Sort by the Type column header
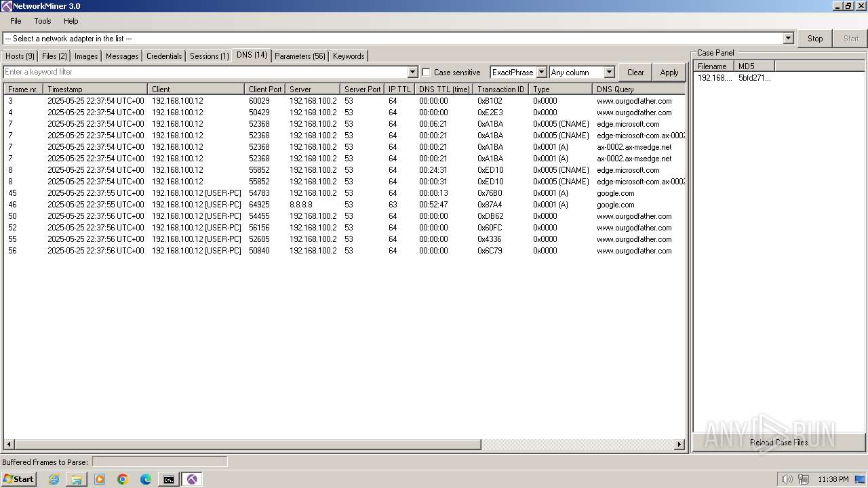The height and width of the screenshot is (488, 868). point(561,89)
